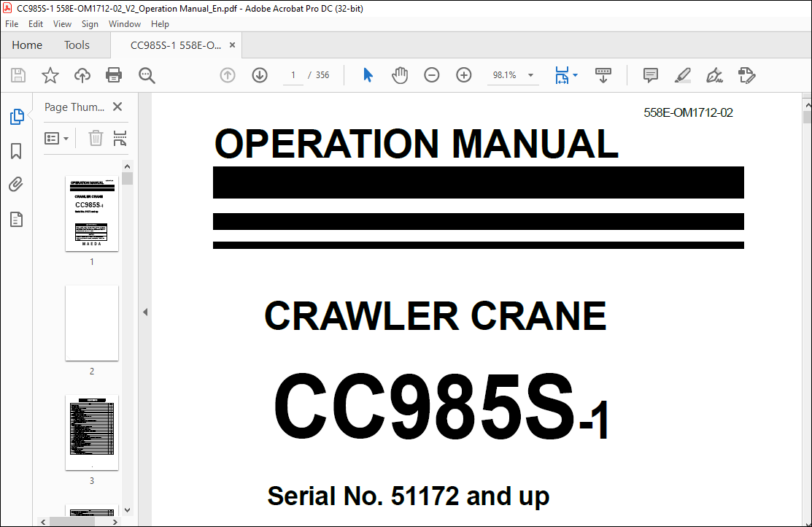812x527 pixels.
Task: Open the Bookmarks panel in sidebar
Action: tap(16, 151)
